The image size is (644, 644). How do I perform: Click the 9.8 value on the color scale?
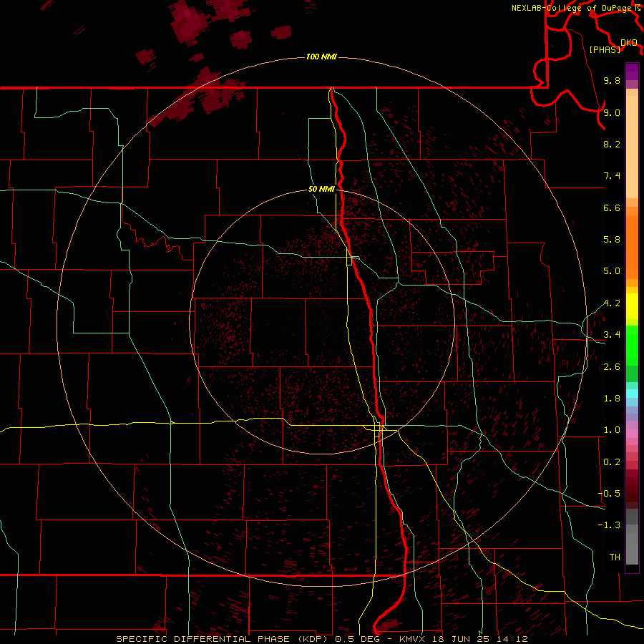612,80
